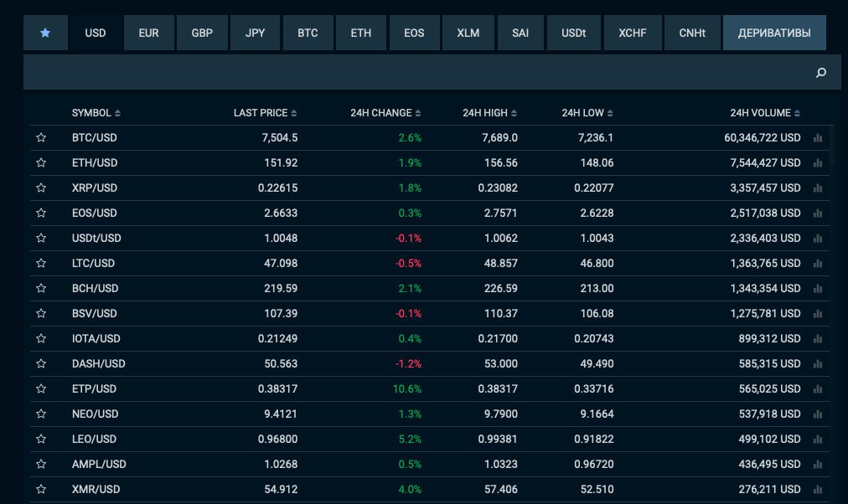The height and width of the screenshot is (504, 848).
Task: Click the search magnifier icon
Action: click(821, 73)
